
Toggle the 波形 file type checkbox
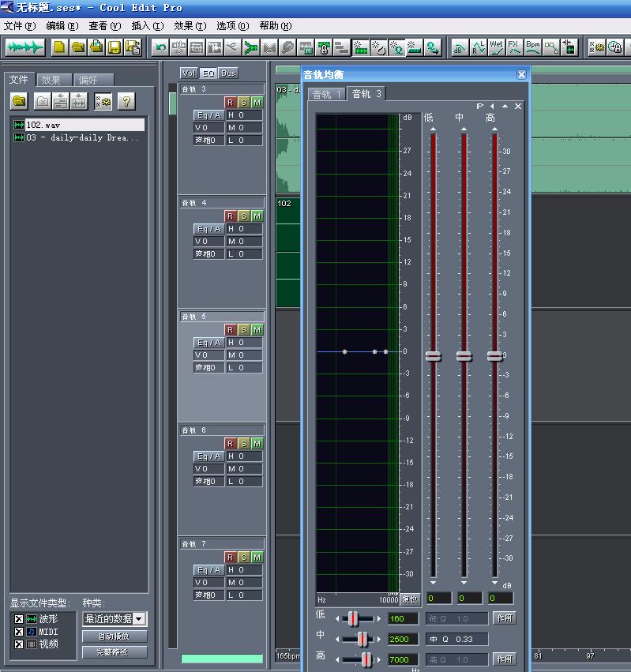19,619
